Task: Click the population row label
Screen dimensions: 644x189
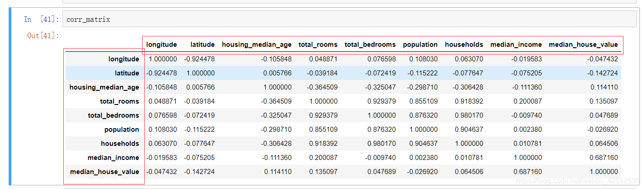Action: click(122, 129)
